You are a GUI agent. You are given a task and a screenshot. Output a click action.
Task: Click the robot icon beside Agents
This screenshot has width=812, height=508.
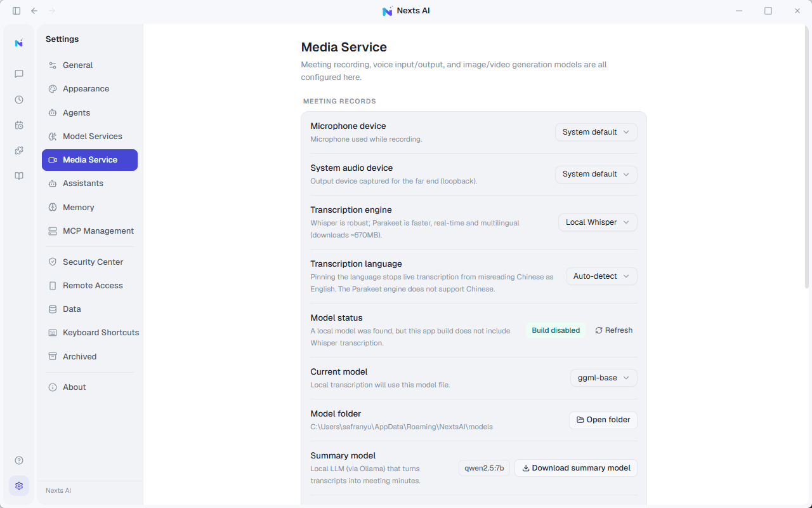click(x=53, y=113)
